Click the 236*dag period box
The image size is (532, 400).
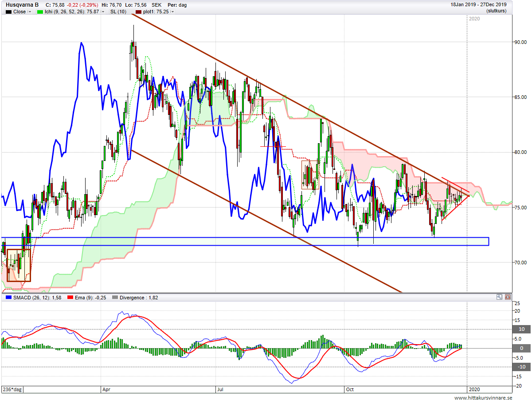point(12,389)
